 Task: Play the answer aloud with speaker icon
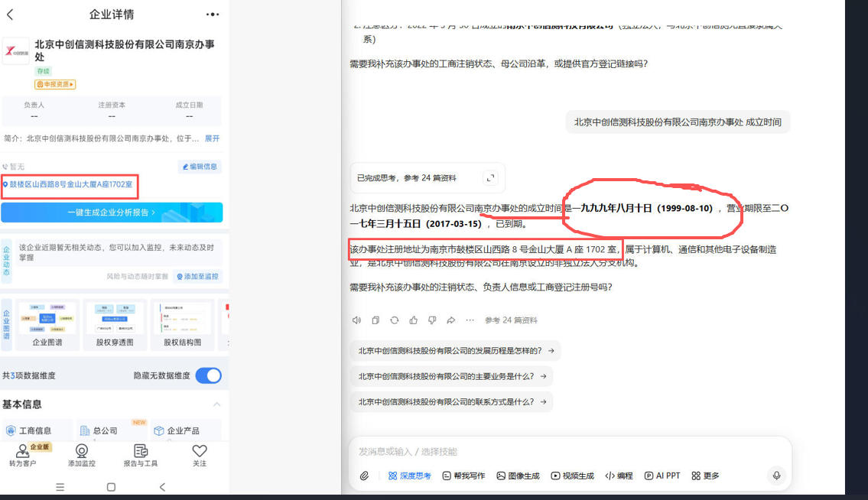click(x=356, y=320)
